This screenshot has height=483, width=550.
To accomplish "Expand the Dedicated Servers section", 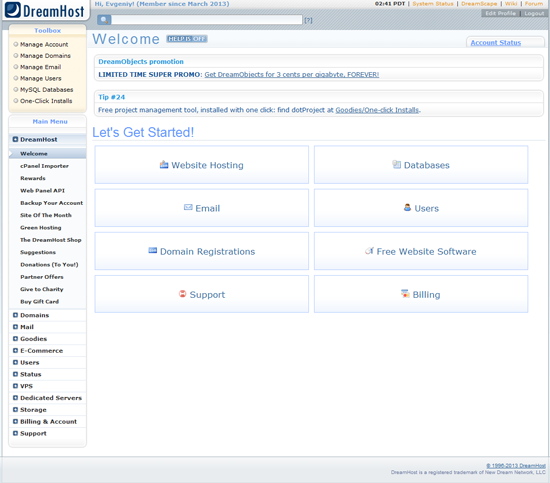I will pos(47,398).
